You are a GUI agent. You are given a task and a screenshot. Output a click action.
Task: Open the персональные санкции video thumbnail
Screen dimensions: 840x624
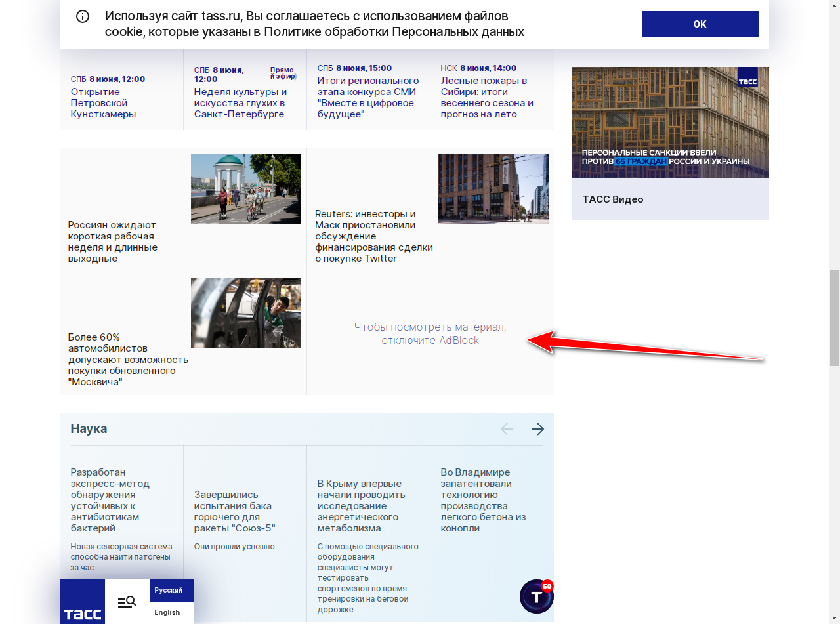click(670, 122)
